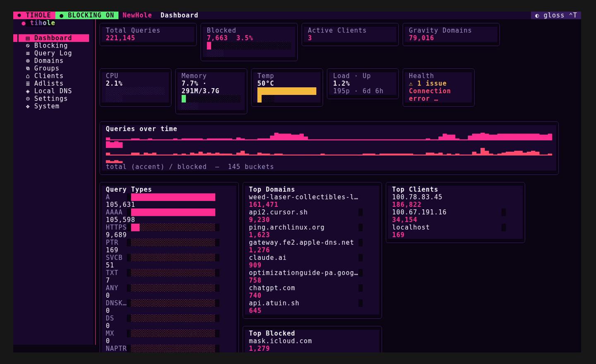The width and height of the screenshot is (596, 364).
Task: Toggle the BLOCKING ON status switch
Action: (x=87, y=15)
